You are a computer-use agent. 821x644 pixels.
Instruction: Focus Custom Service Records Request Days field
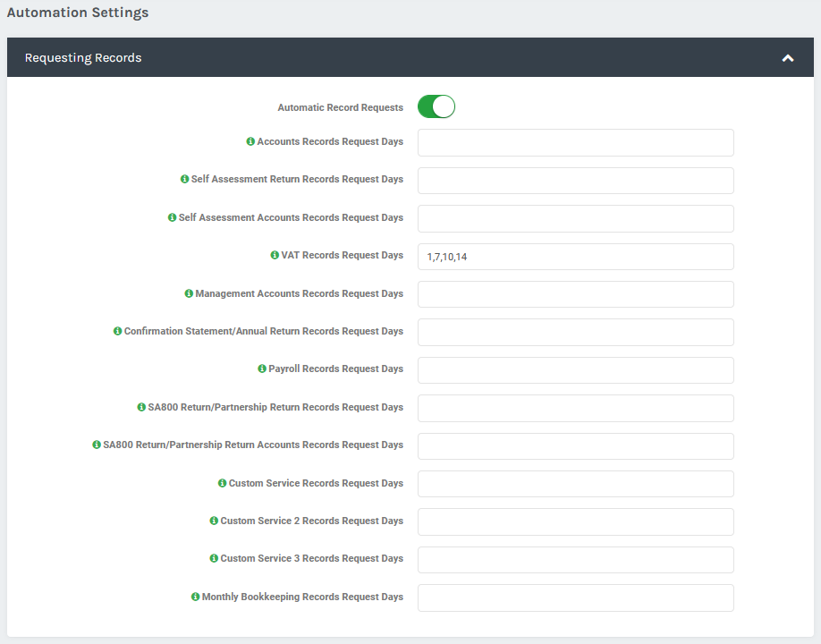pos(575,484)
